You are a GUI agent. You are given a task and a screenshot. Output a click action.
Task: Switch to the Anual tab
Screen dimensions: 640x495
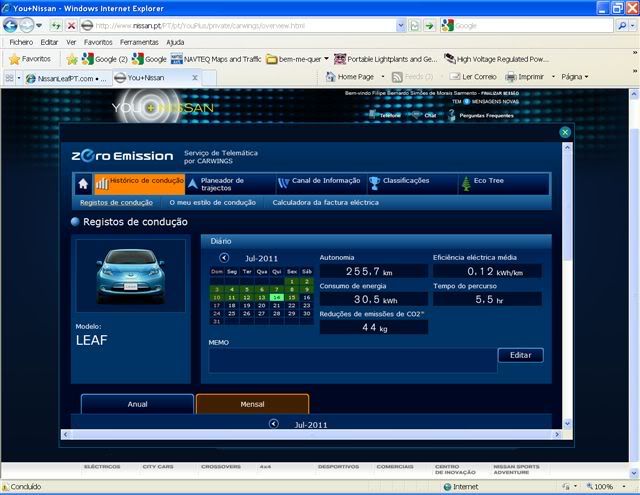click(137, 404)
